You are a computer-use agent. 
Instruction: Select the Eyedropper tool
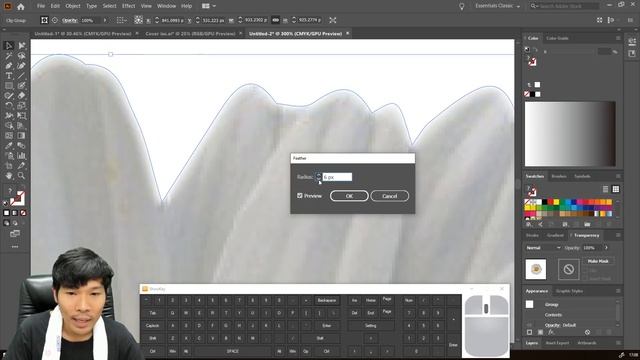click(x=9, y=146)
